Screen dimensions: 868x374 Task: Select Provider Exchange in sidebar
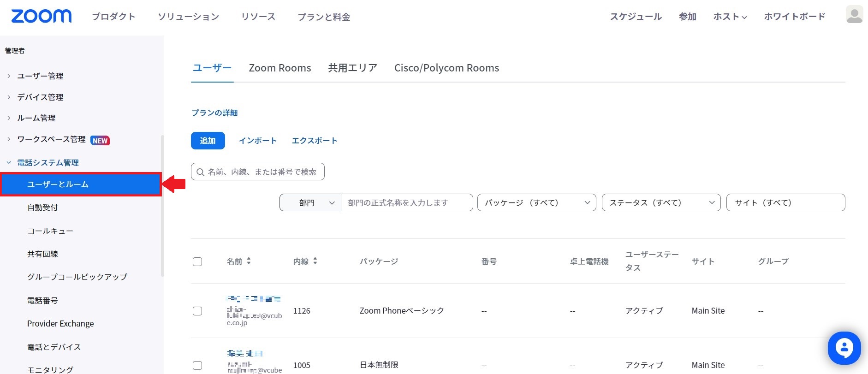(60, 324)
